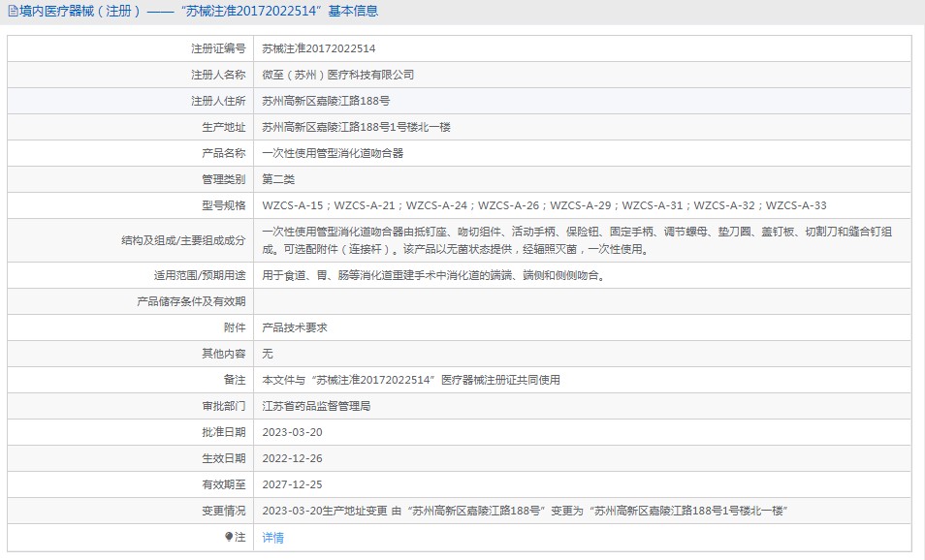Click the 适用范围/预期用途 label

click(200, 275)
